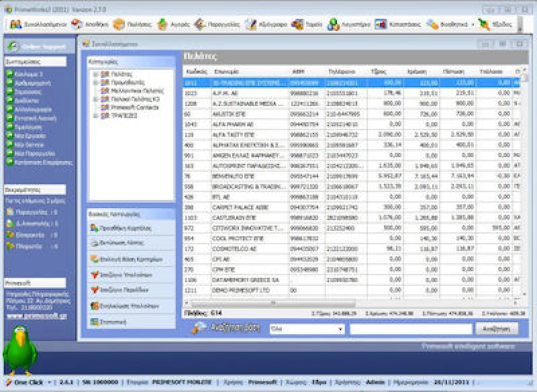537x392 pixels.
Task: Open the Αγορές purchases toolbar icon
Action: [162, 24]
